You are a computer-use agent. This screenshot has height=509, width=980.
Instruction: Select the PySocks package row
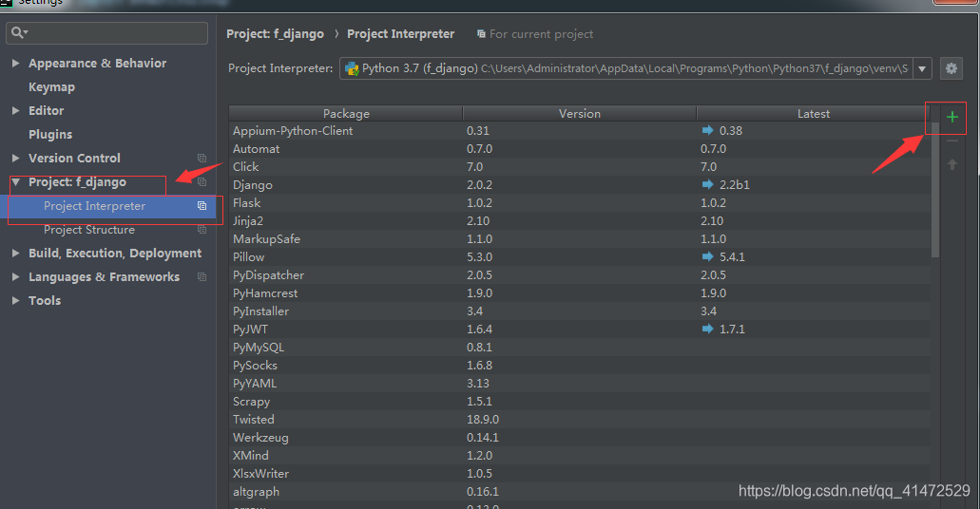point(580,366)
